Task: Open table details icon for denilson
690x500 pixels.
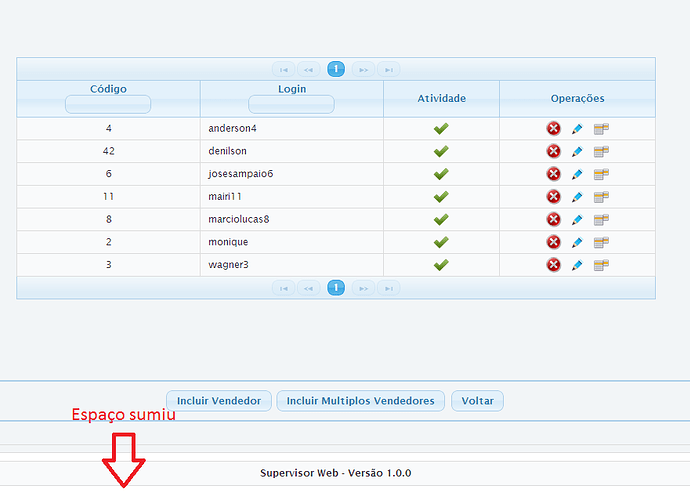Action: (x=601, y=152)
